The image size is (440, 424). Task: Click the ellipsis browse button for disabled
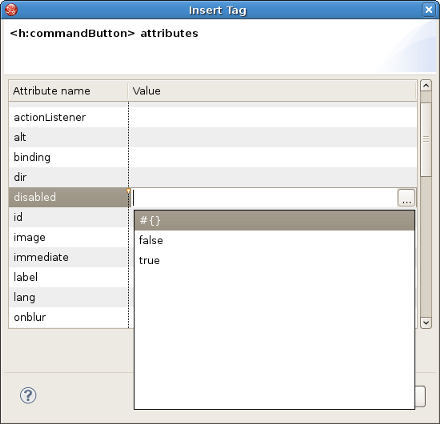point(406,198)
